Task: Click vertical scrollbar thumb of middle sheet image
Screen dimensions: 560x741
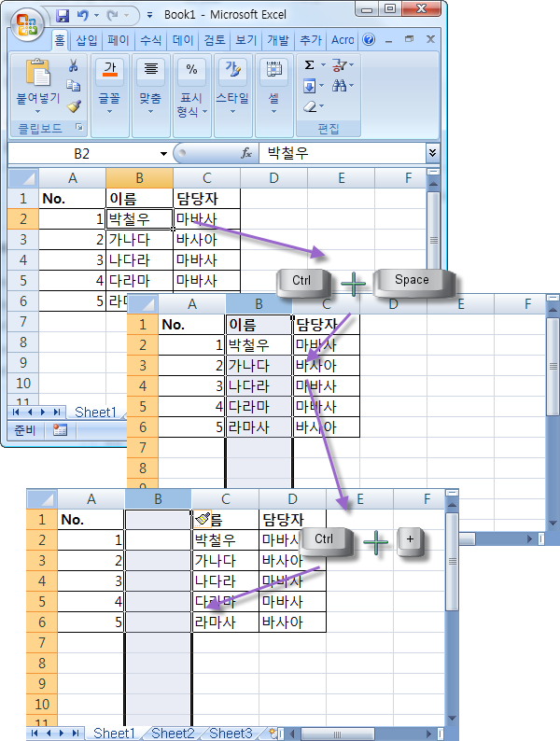Action: coord(553,366)
